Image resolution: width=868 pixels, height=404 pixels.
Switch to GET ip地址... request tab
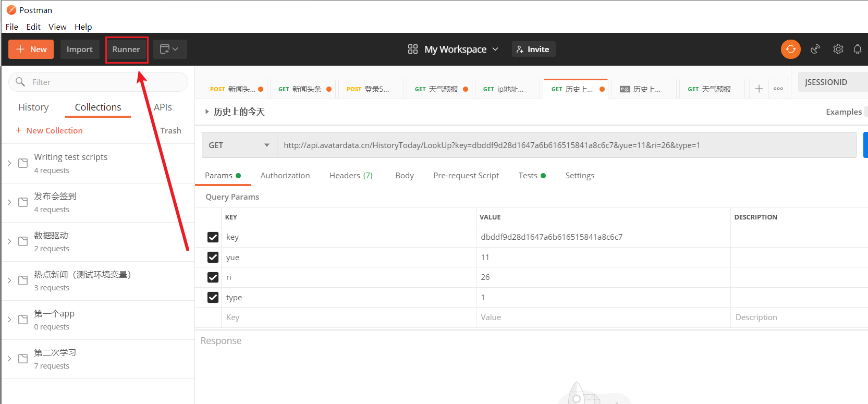[508, 89]
